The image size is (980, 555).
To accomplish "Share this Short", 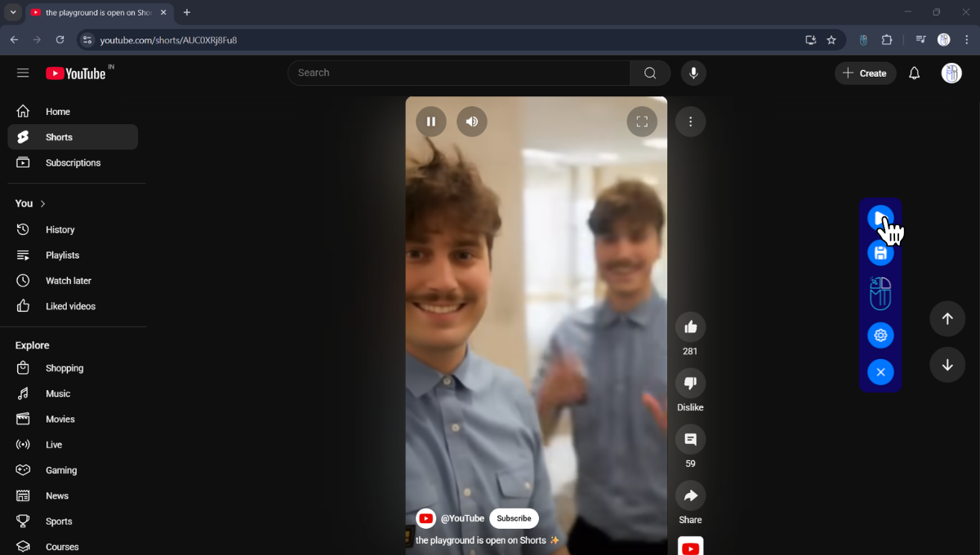I will 690,496.
